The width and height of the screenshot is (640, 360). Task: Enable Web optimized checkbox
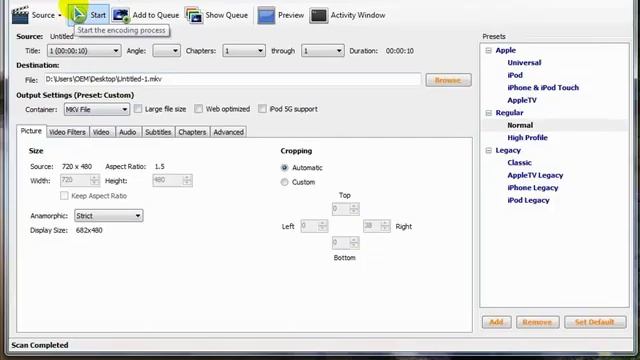click(x=198, y=109)
